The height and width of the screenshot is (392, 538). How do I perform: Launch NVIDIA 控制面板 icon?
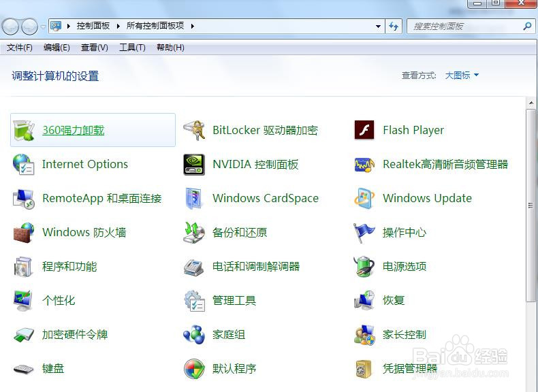pos(194,165)
